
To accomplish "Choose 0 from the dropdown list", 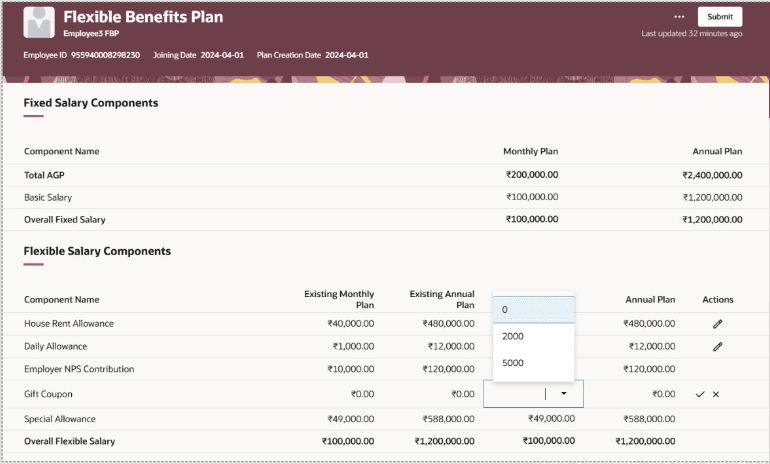I will click(x=533, y=310).
